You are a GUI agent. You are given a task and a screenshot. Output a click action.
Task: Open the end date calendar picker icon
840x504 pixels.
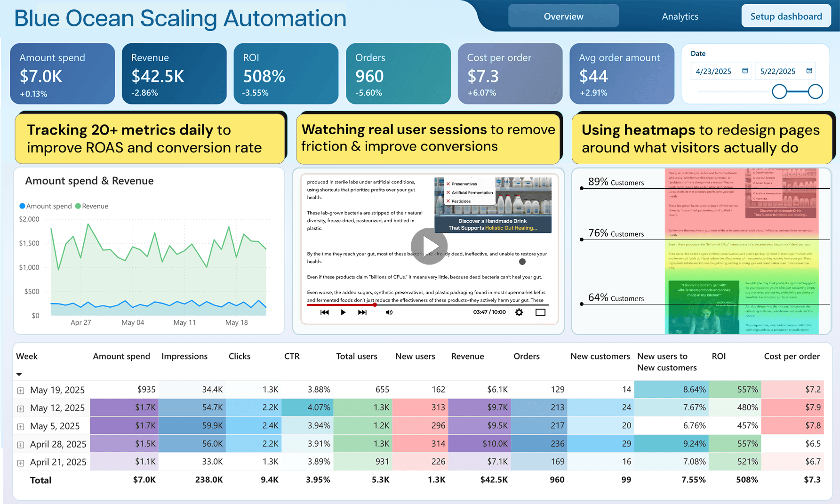click(x=809, y=71)
